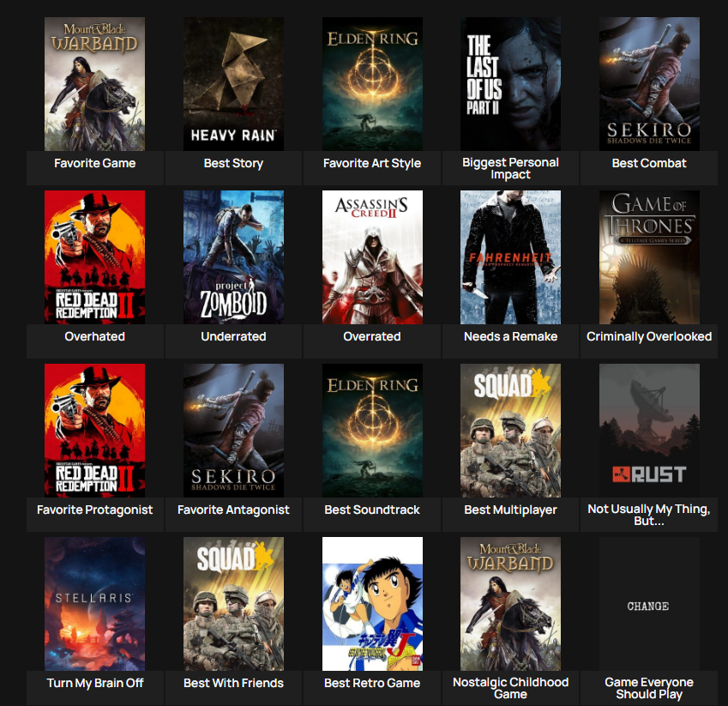Select the Best With Friends caption
This screenshot has height=706, width=728.
[x=233, y=683]
